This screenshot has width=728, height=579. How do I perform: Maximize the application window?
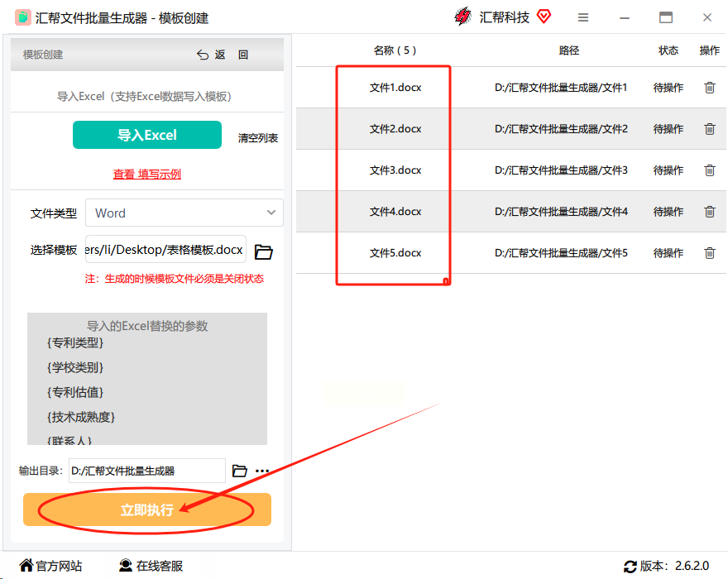666,17
